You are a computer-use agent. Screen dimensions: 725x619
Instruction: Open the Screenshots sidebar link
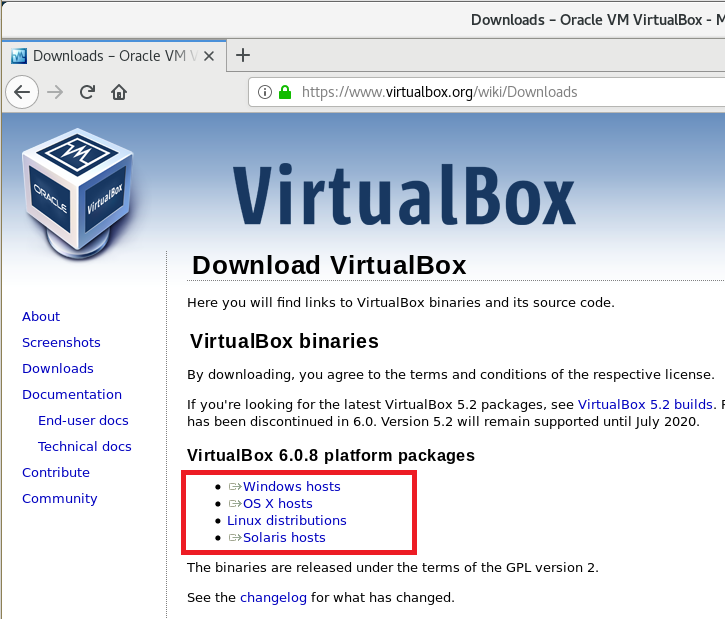point(61,343)
